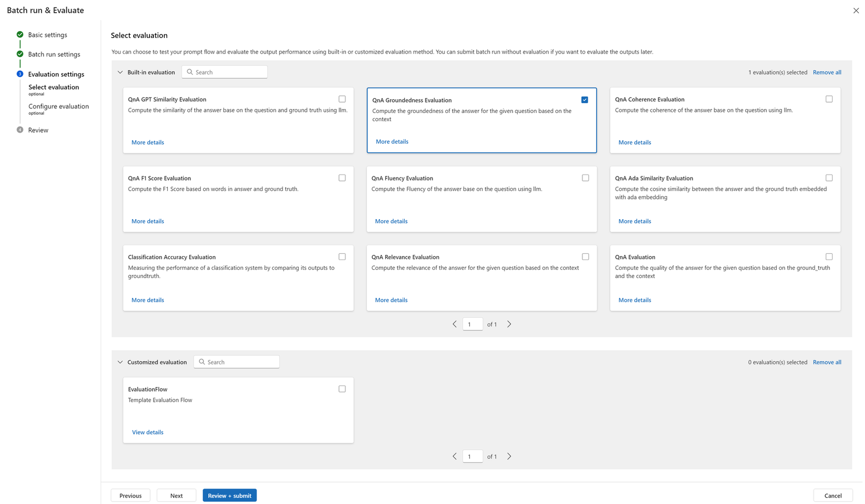Click the completed checkmark beside Basic settings
The image size is (865, 504).
[19, 35]
